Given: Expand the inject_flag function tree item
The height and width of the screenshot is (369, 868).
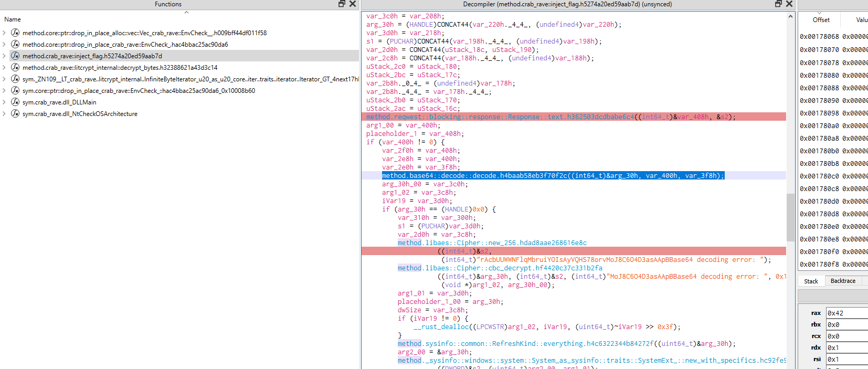Looking at the screenshot, I should [4, 56].
